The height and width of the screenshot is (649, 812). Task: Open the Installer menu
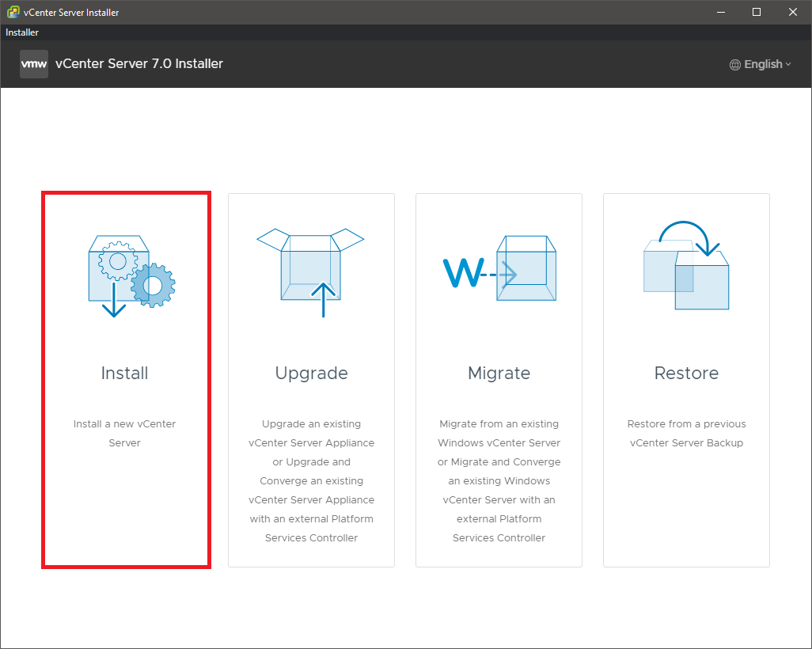(22, 32)
